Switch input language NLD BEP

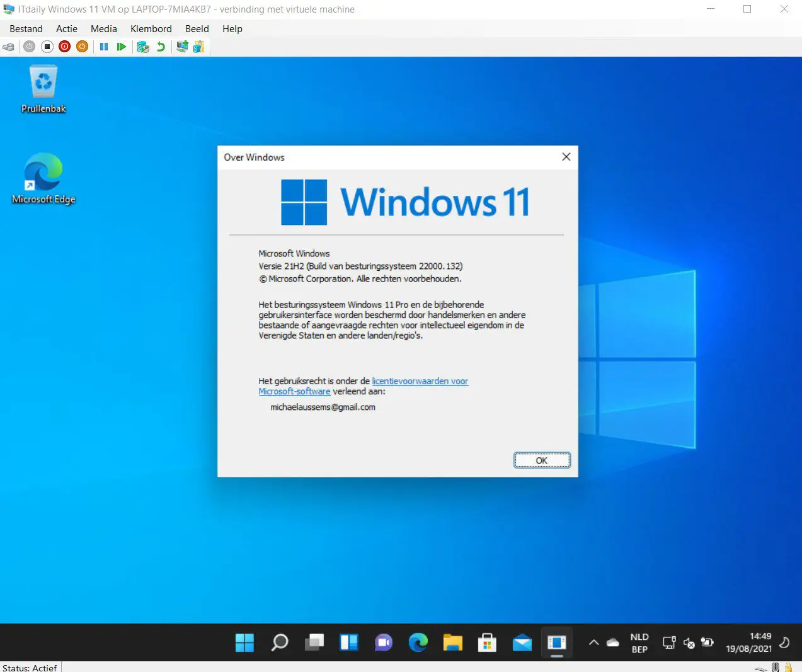coord(639,643)
